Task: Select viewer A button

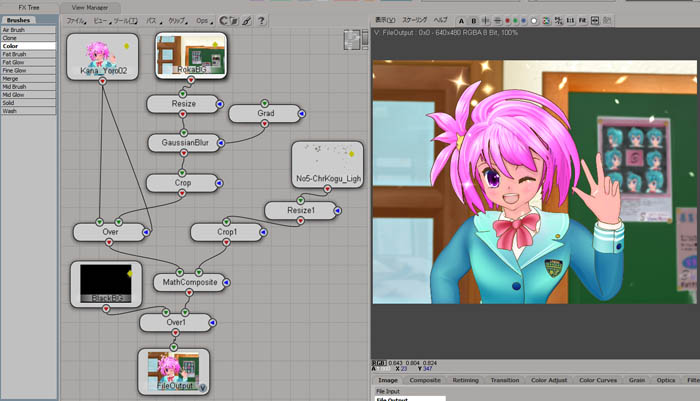Action: tap(461, 20)
